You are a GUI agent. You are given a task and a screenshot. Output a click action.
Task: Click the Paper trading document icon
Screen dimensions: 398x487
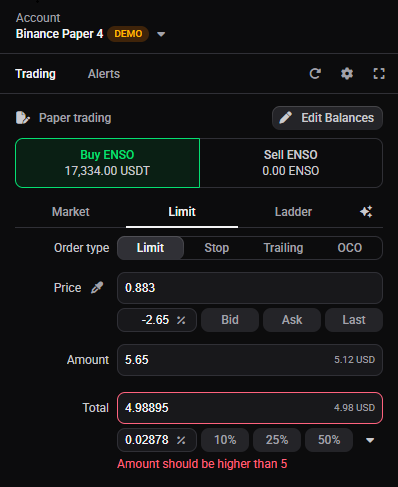click(23, 118)
